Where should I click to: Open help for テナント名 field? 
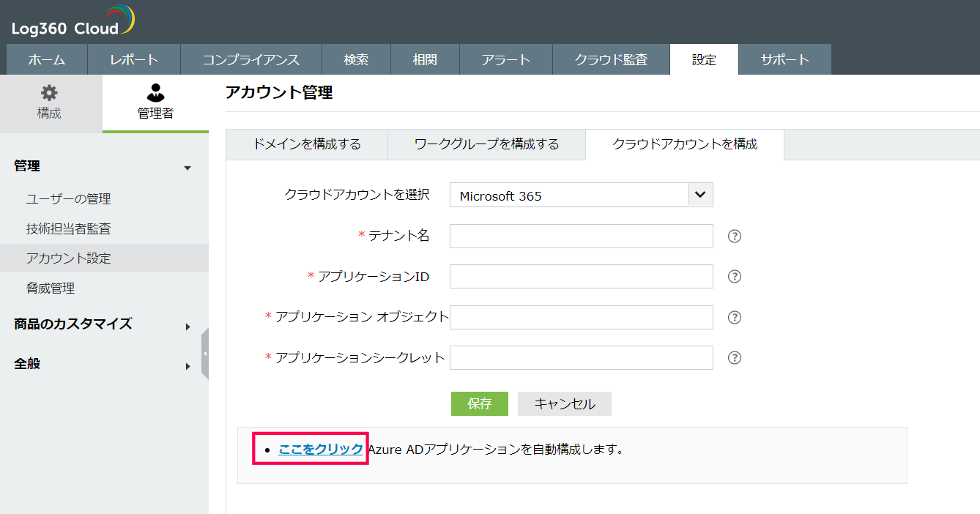coord(734,236)
